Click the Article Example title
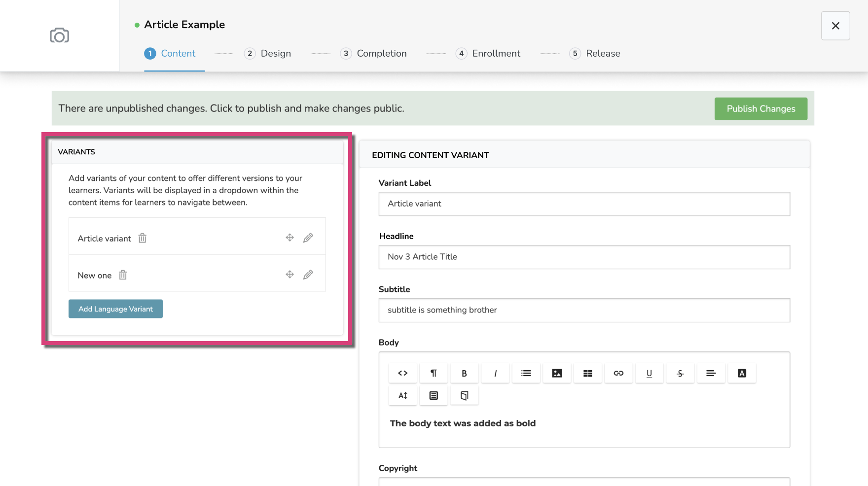 [184, 25]
